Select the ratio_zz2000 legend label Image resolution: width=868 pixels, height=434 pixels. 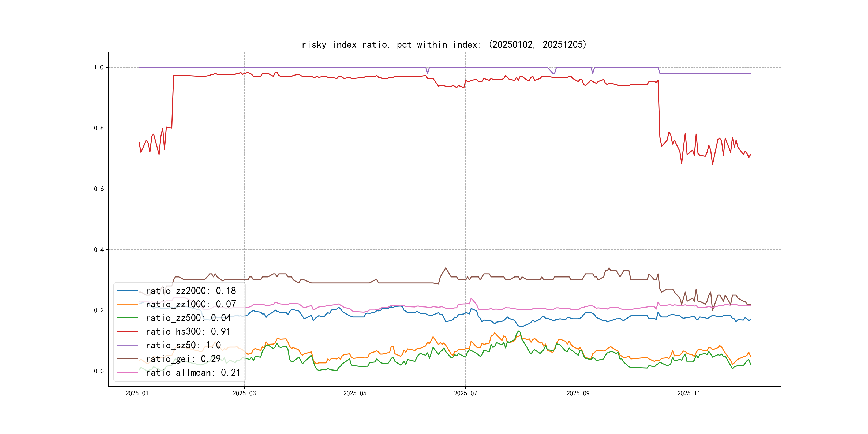[x=191, y=291]
